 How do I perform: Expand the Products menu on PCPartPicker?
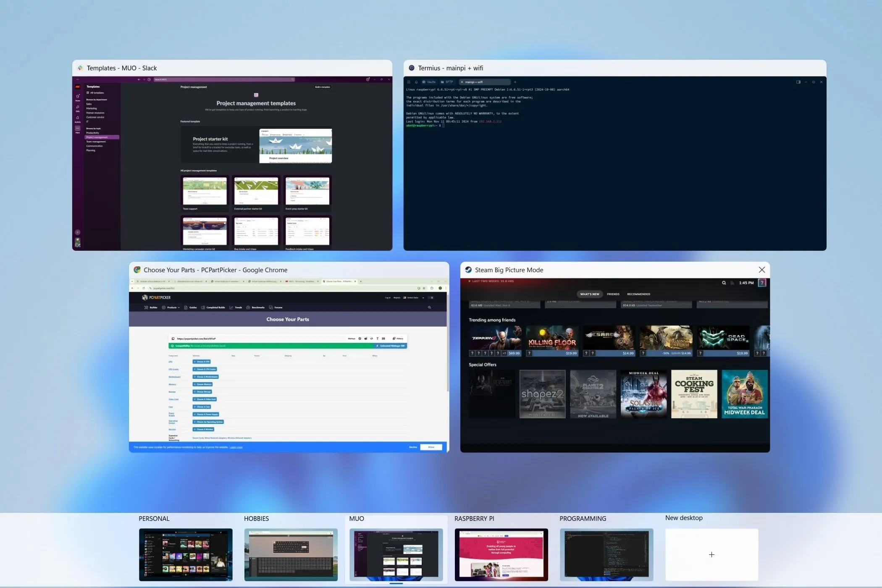tap(173, 307)
